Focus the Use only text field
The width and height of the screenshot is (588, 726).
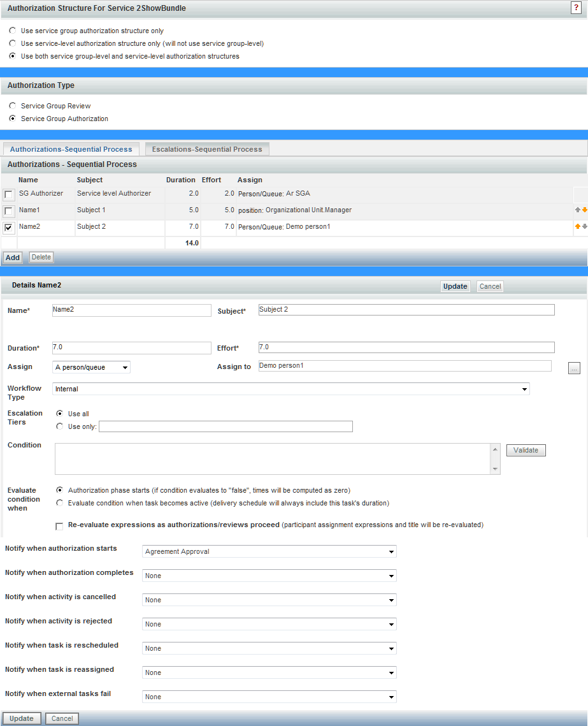point(226,426)
